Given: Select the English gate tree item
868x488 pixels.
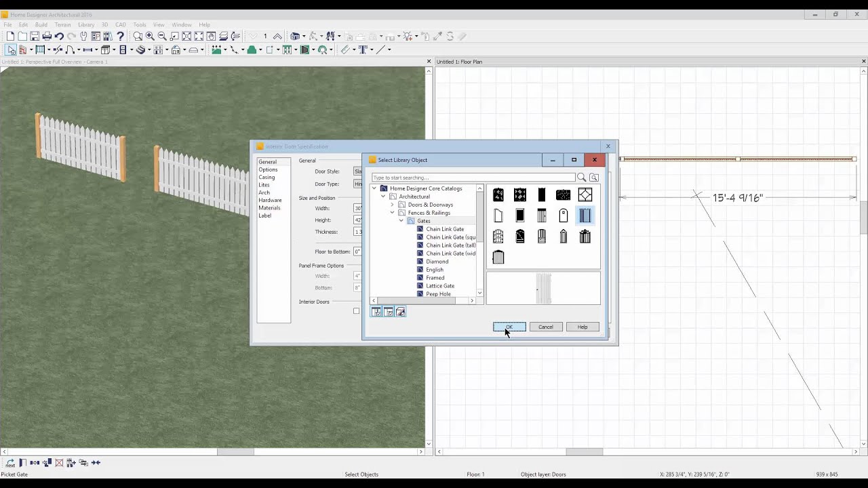Looking at the screenshot, I should click(x=435, y=270).
